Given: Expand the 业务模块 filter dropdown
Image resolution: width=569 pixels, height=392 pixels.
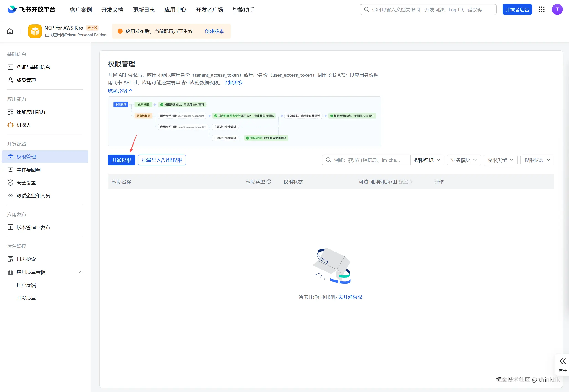Looking at the screenshot, I should coord(463,160).
